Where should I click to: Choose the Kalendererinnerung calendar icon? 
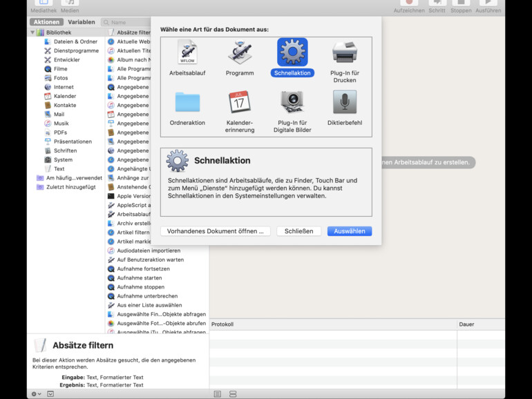click(x=240, y=102)
